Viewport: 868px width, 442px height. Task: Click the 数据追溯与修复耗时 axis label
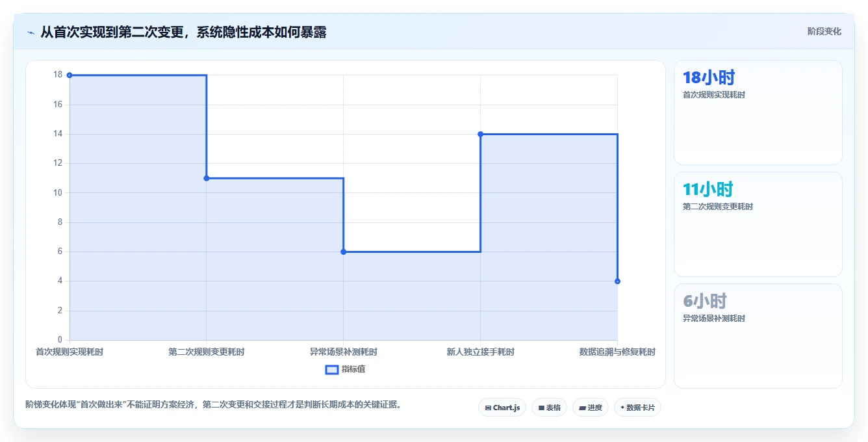pos(617,352)
